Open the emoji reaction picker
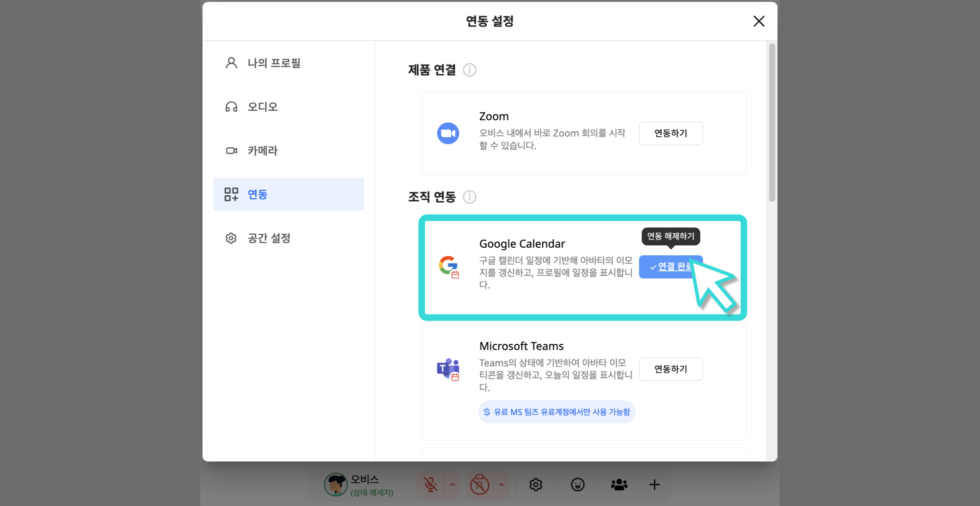Viewport: 980px width, 506px height. (x=578, y=485)
